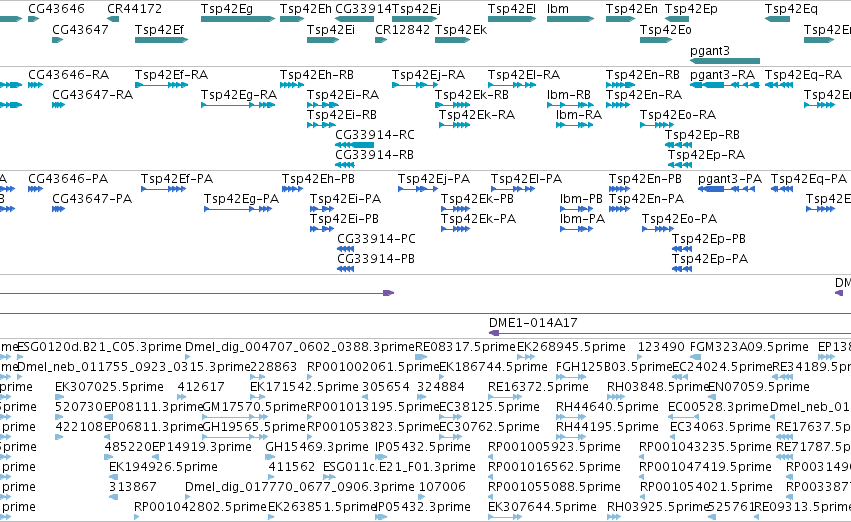
Task: Click the Tsp42Ep-RB transcript label
Action: [x=702, y=135]
